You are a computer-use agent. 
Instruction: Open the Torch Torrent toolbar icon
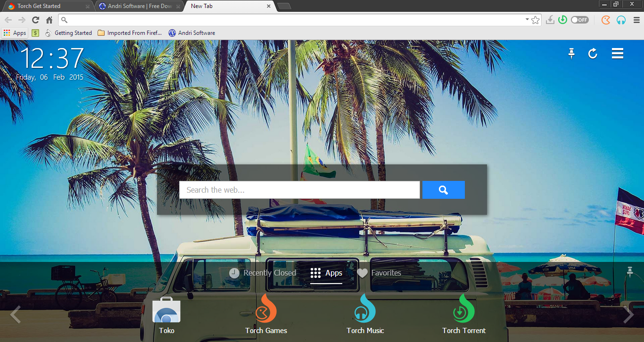pyautogui.click(x=562, y=20)
